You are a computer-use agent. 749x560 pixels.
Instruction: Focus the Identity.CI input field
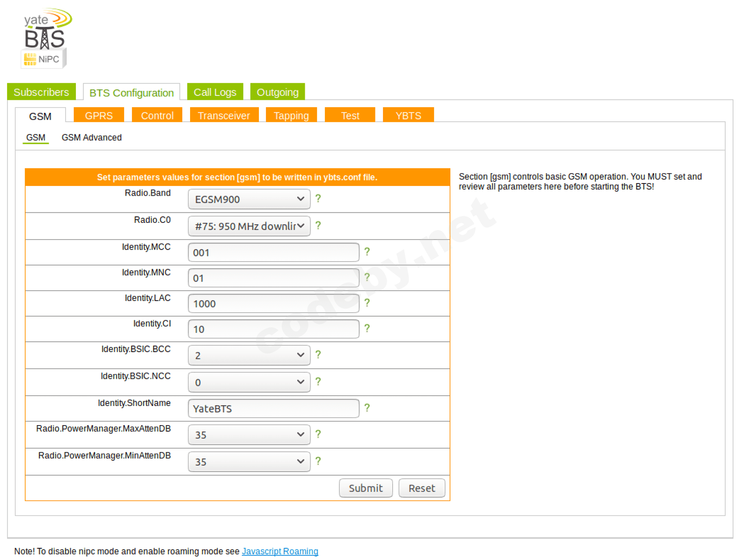tap(273, 329)
